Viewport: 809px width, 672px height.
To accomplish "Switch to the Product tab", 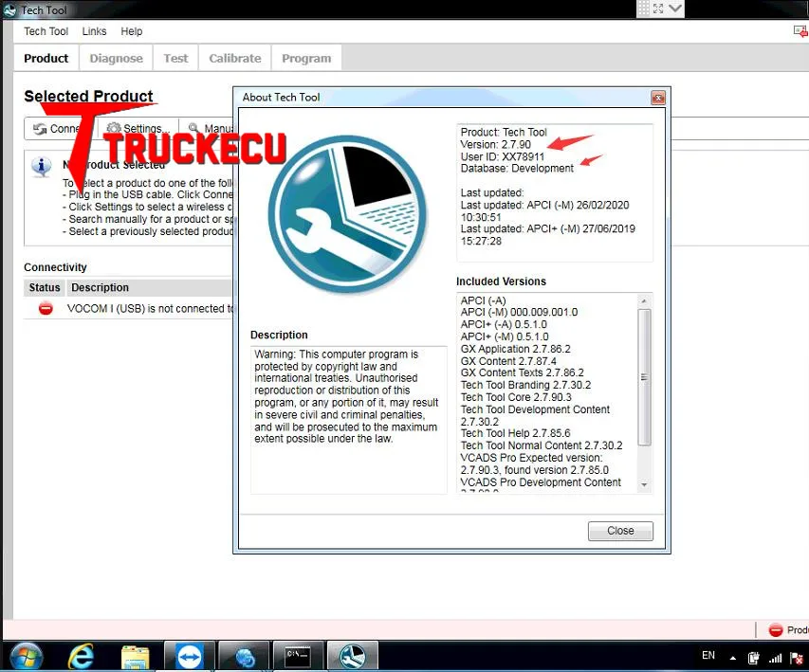I will 46,58.
